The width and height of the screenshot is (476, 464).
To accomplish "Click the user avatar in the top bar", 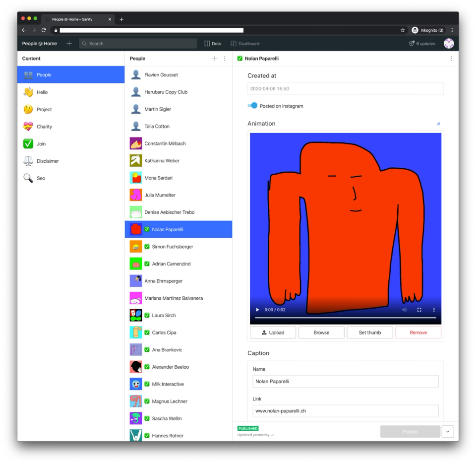I will pos(449,44).
